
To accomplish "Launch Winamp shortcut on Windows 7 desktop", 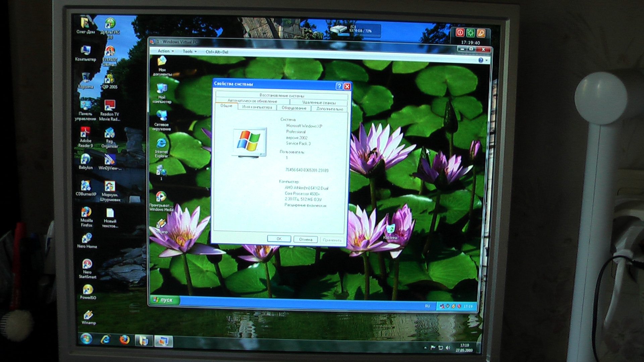I will 89,317.
